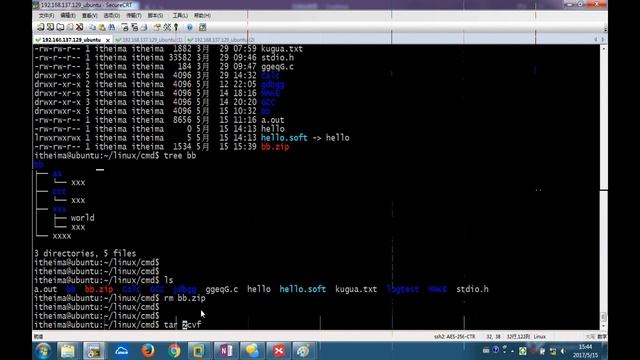640x360 pixels.
Task: Click the terminal scrollbar up arrow
Action: coord(604,49)
